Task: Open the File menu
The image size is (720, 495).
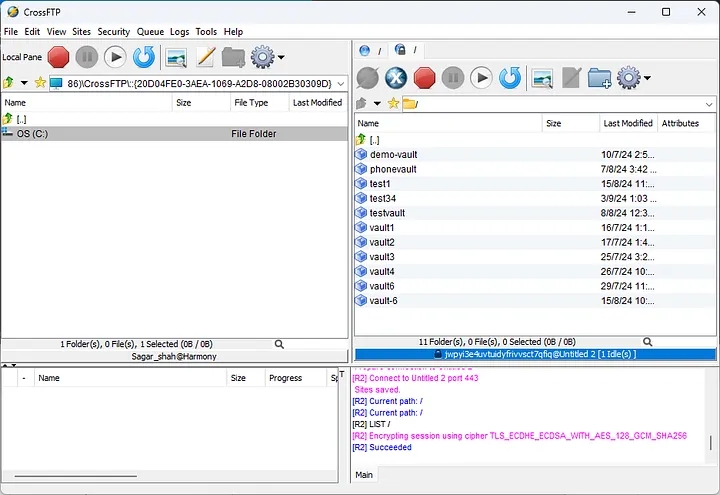Action: click(x=11, y=32)
